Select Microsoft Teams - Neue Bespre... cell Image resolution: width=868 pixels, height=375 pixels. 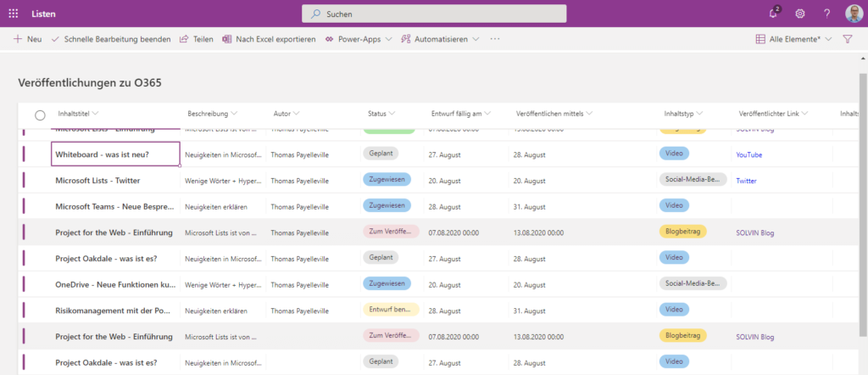(x=115, y=206)
